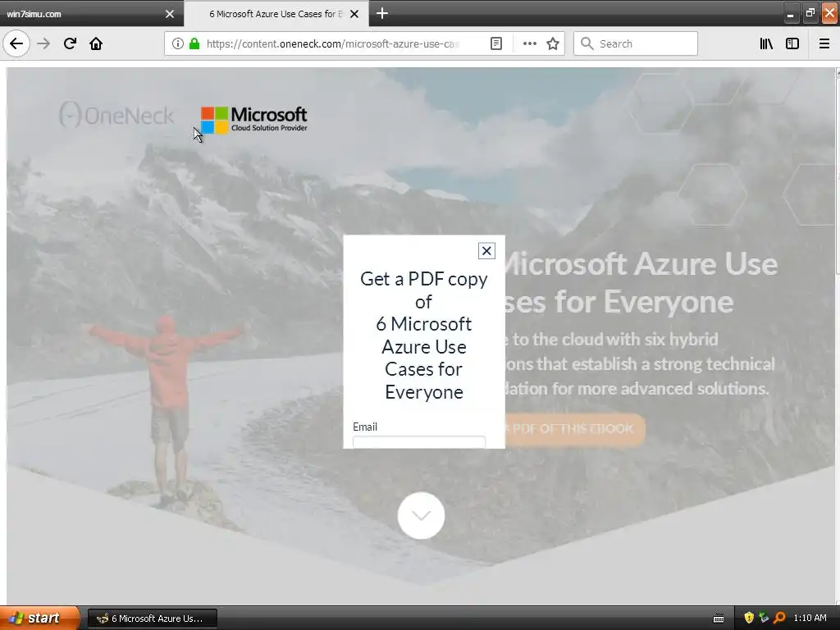Switch to the win7simu.com tab

pyautogui.click(x=92, y=14)
